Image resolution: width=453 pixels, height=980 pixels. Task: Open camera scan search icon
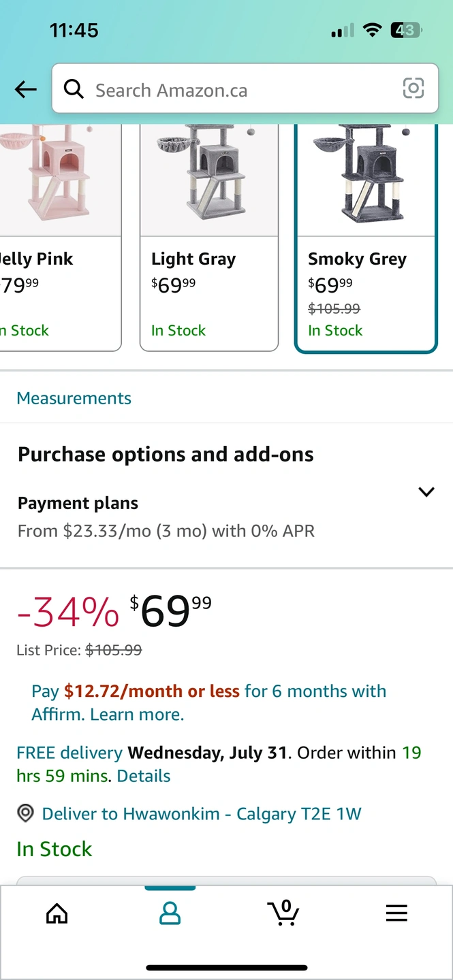413,88
